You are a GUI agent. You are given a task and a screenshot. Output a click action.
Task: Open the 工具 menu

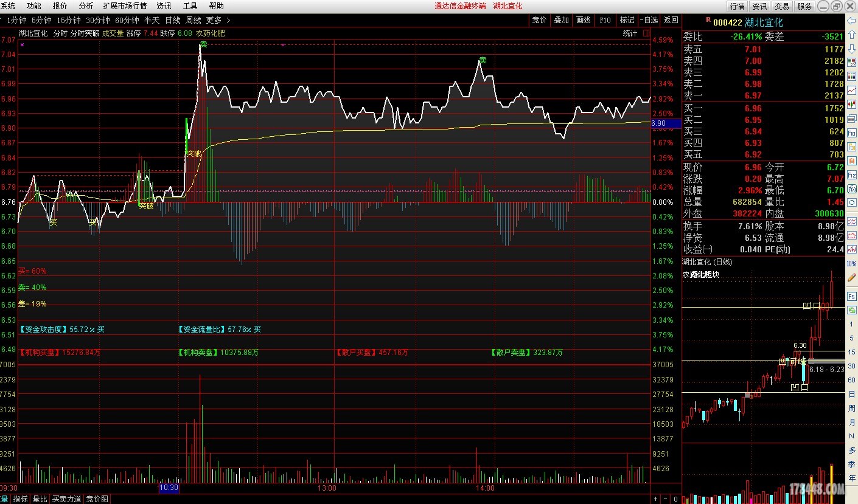pyautogui.click(x=190, y=6)
